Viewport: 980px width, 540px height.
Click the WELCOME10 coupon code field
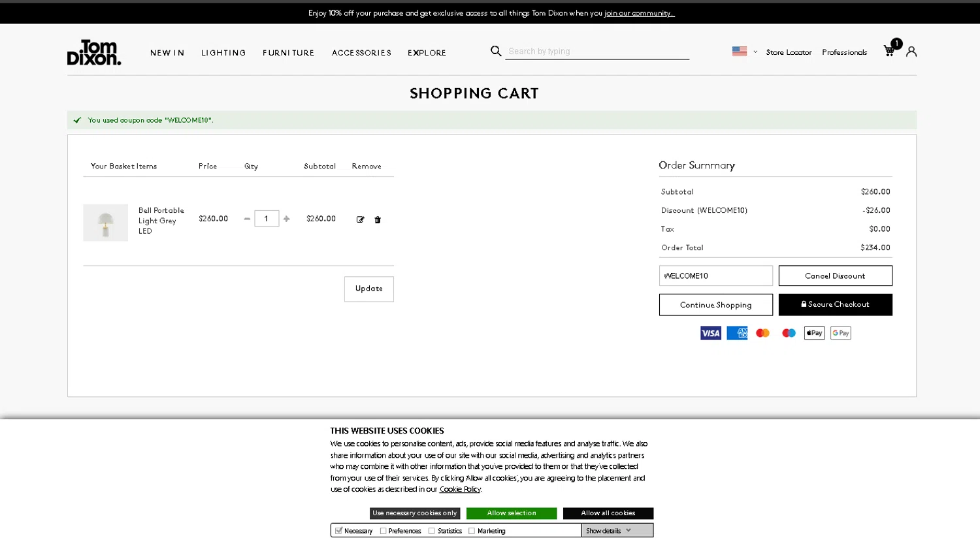(715, 276)
